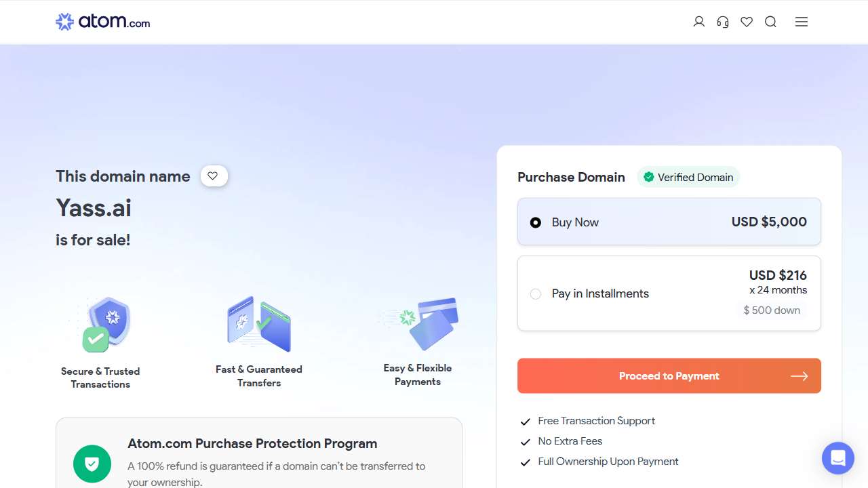Screen dimensions: 868x488
Task: Click the USD $5,000 price
Action: click(x=769, y=222)
